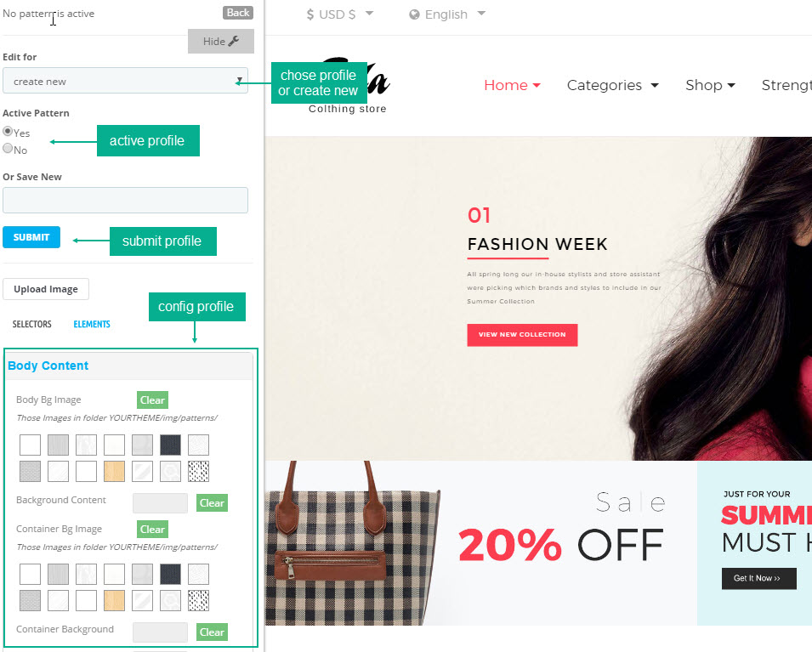Screen dimensions: 812x652
Task: Switch to the Selectors tab
Action: point(32,324)
